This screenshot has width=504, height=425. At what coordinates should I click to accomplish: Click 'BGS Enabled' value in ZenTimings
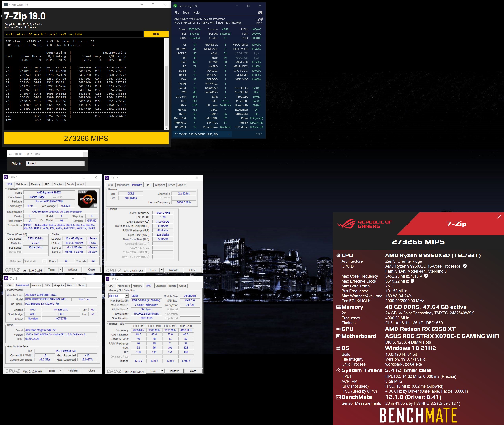[x=195, y=34]
